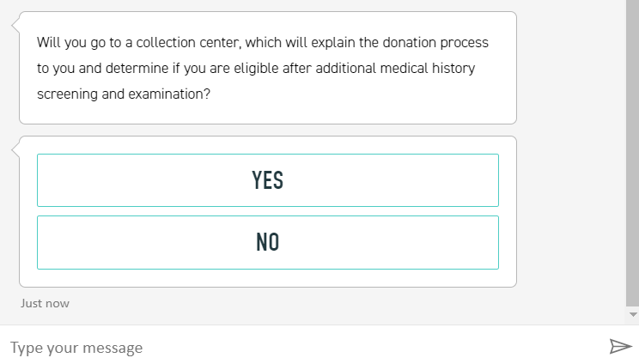Choose the NO answer button

[x=267, y=242]
